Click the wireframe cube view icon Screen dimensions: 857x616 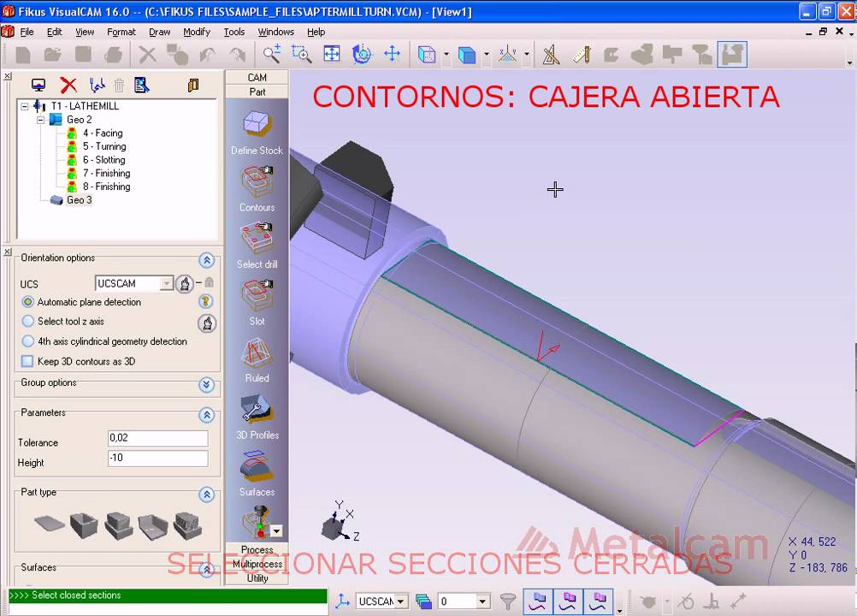click(x=426, y=54)
